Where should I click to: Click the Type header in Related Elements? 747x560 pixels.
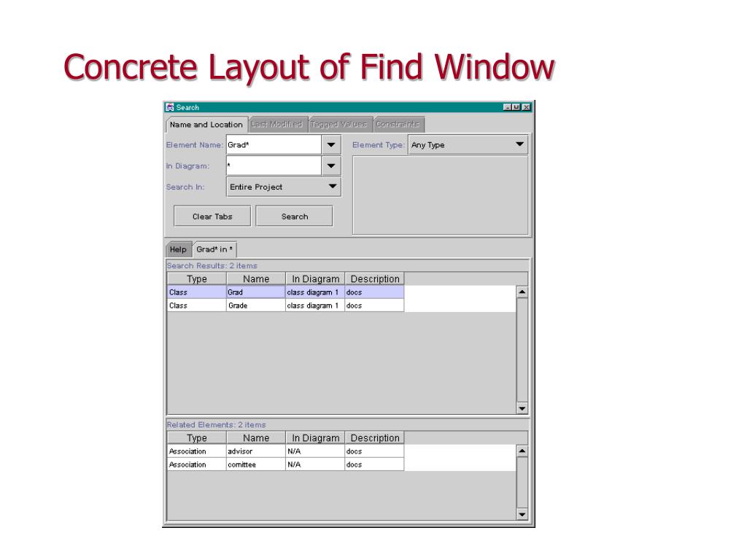197,438
